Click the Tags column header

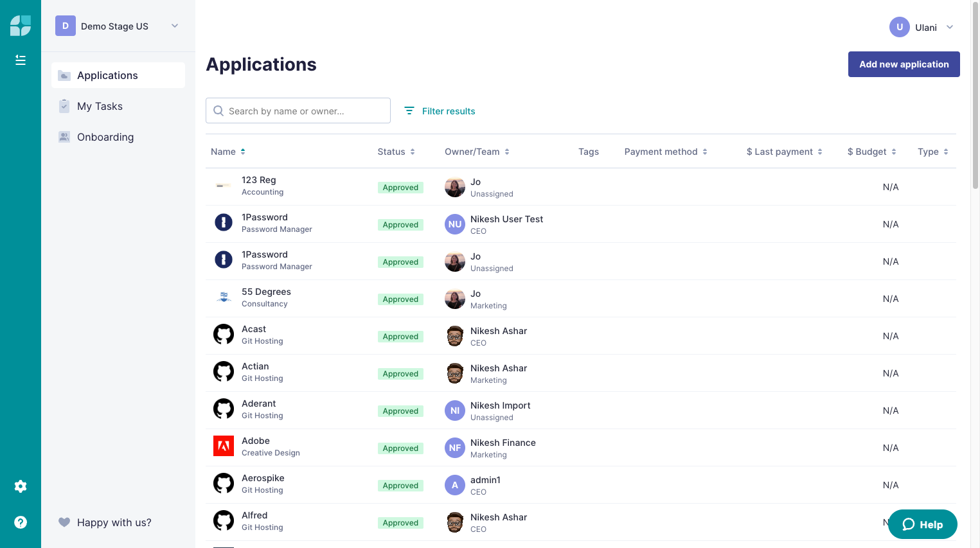(x=589, y=152)
